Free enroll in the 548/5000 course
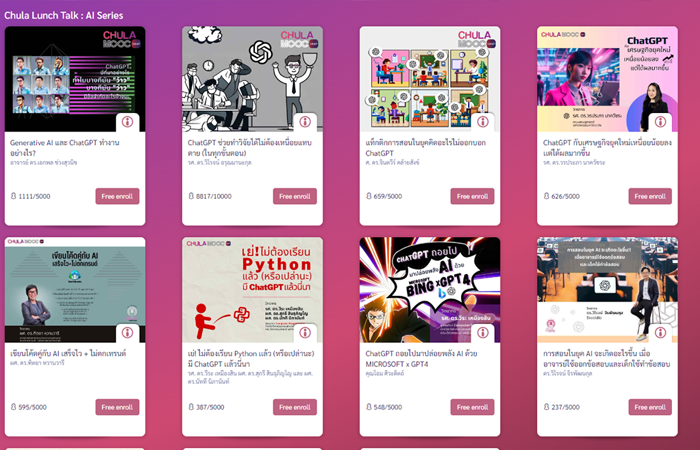This screenshot has width=700, height=450. tap(472, 407)
